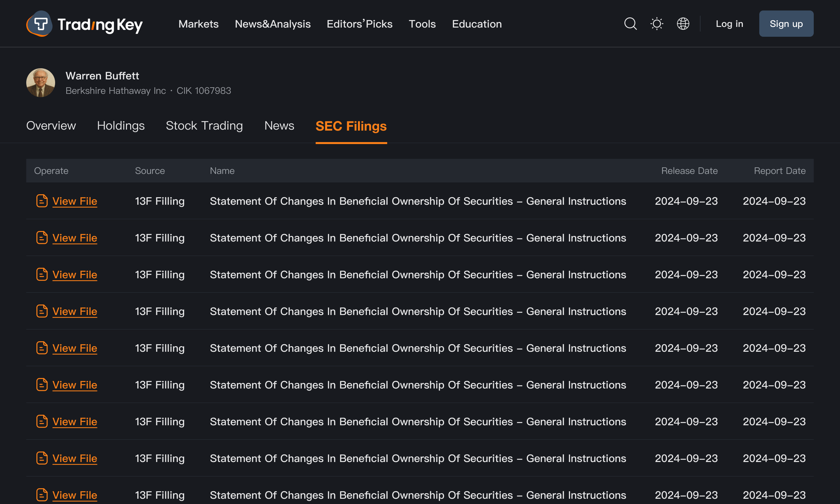
Task: Click the release date in seventh row
Action: [x=686, y=421]
